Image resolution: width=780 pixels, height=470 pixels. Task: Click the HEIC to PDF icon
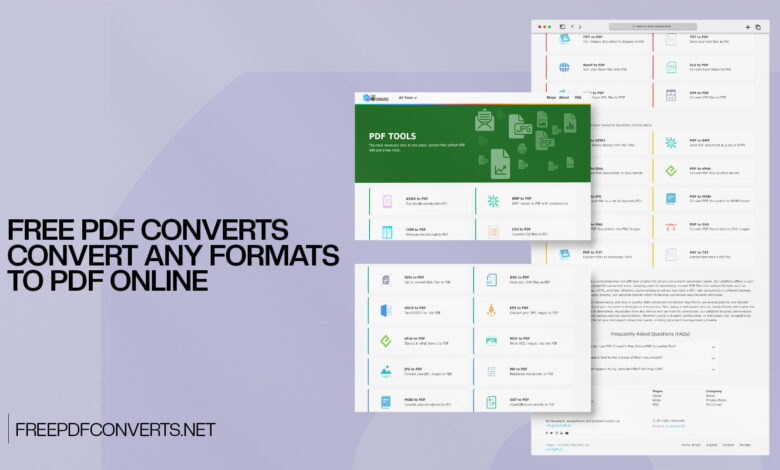coord(492,341)
